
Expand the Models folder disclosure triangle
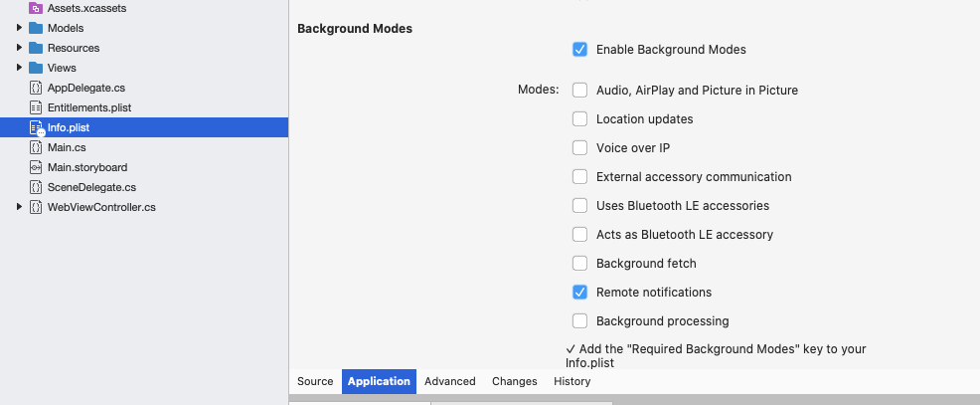[19, 28]
